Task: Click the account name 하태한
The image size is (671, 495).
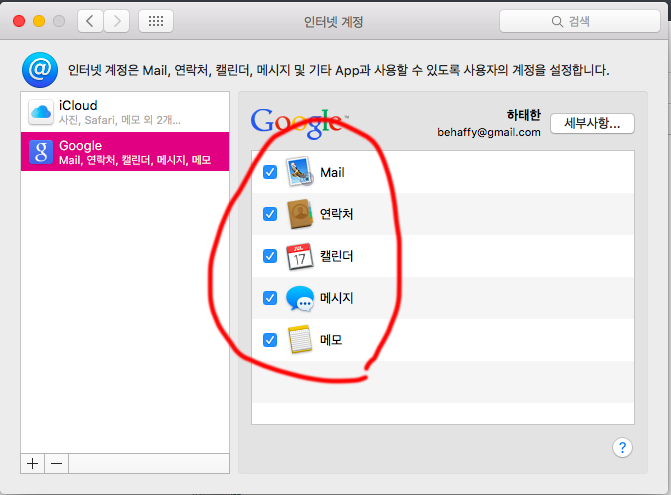Action: coord(524,115)
